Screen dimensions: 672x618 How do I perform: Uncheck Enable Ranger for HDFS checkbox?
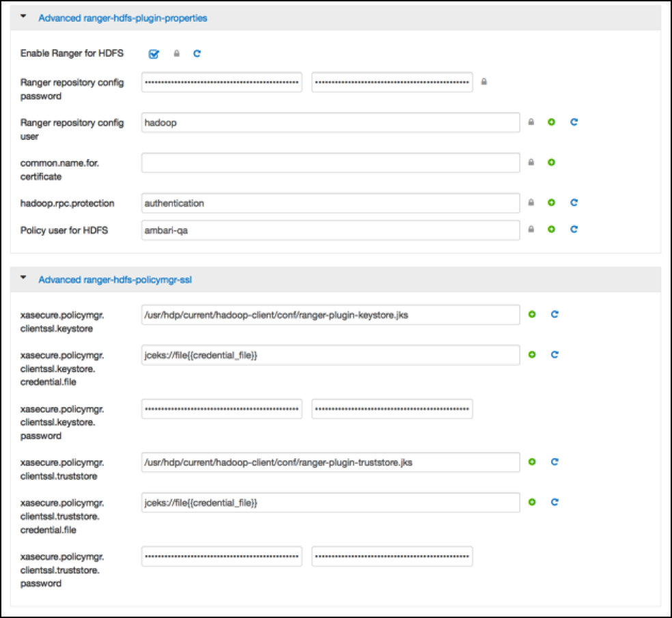click(x=154, y=53)
